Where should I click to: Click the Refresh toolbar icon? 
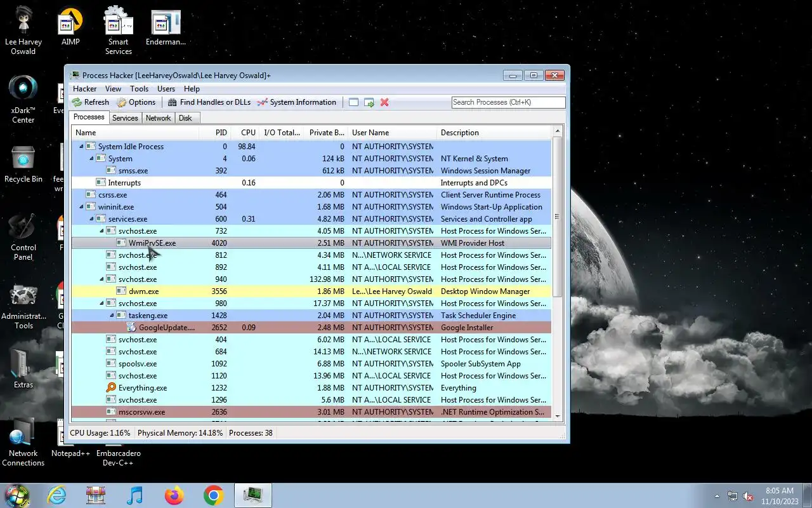77,102
